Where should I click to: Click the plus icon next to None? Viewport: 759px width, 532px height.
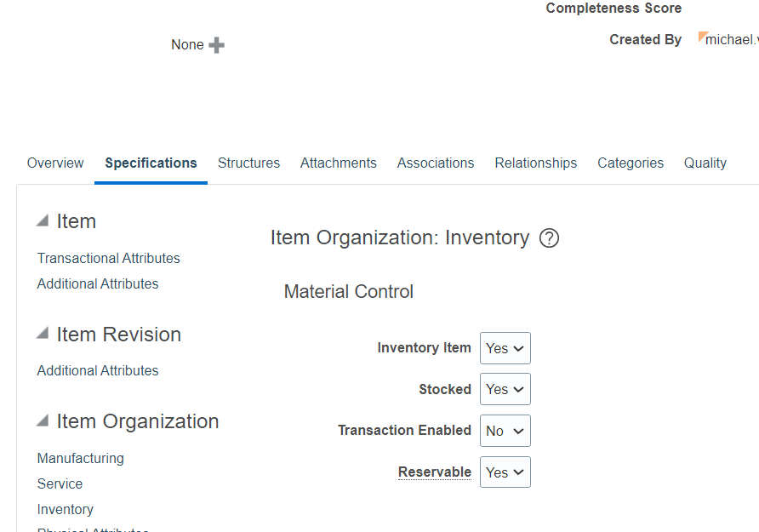click(x=216, y=44)
